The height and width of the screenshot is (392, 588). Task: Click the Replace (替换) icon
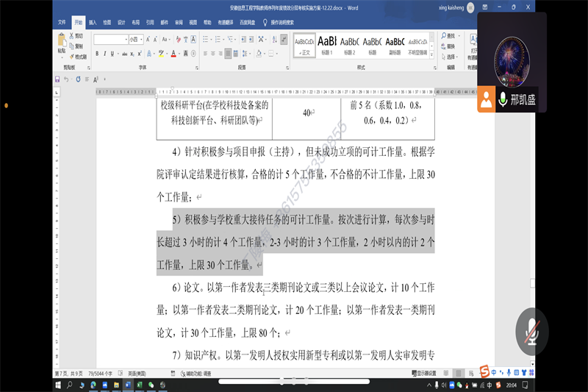(x=443, y=46)
